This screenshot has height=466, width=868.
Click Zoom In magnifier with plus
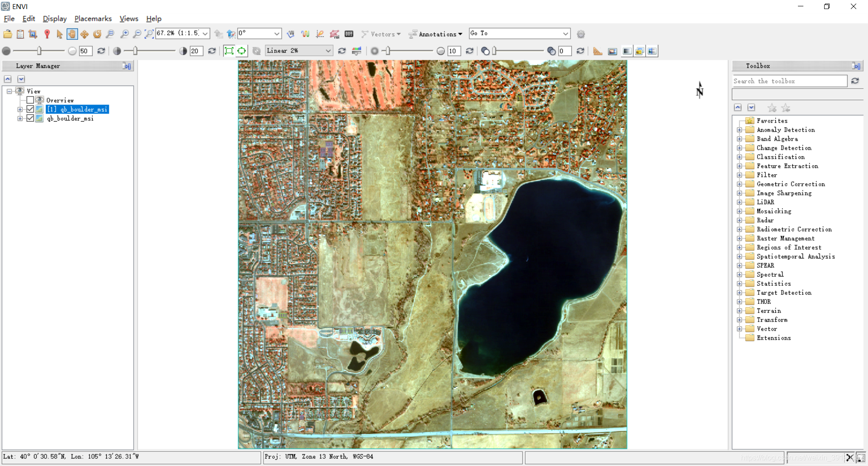click(124, 34)
